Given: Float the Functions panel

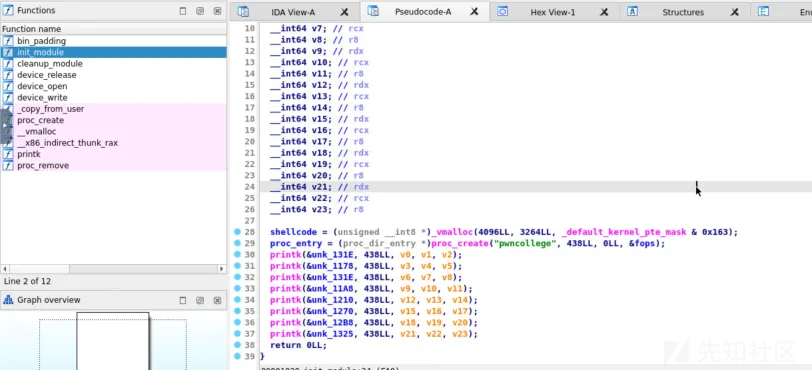Looking at the screenshot, I should pyautogui.click(x=200, y=11).
